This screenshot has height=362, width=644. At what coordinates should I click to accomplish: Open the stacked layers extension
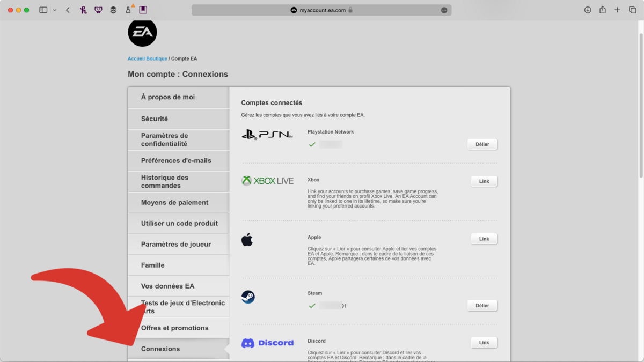coord(113,10)
